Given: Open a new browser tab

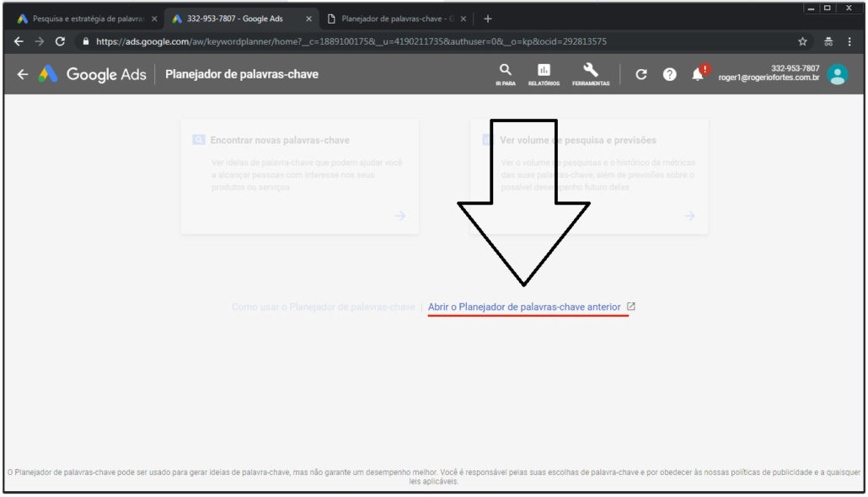Looking at the screenshot, I should coord(488,19).
